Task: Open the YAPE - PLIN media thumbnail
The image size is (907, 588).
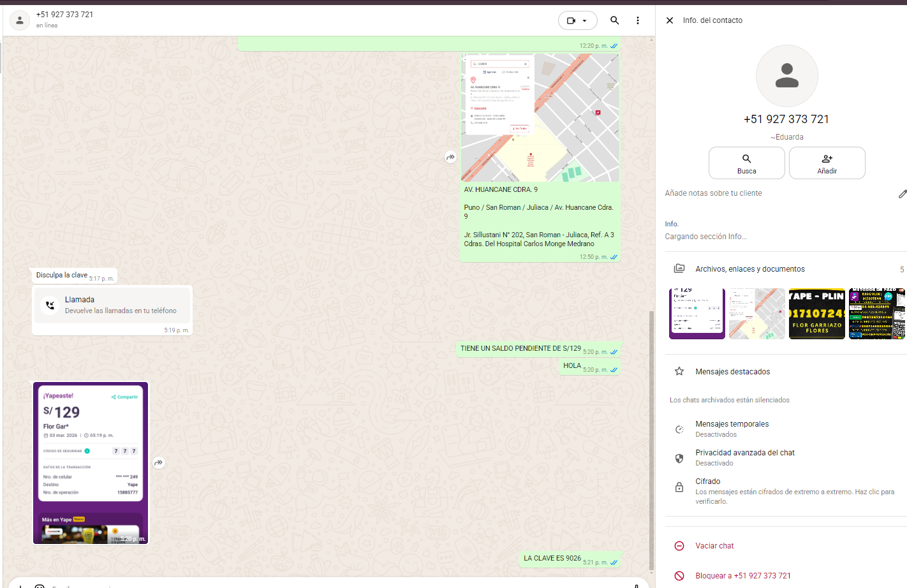Action: pos(816,314)
